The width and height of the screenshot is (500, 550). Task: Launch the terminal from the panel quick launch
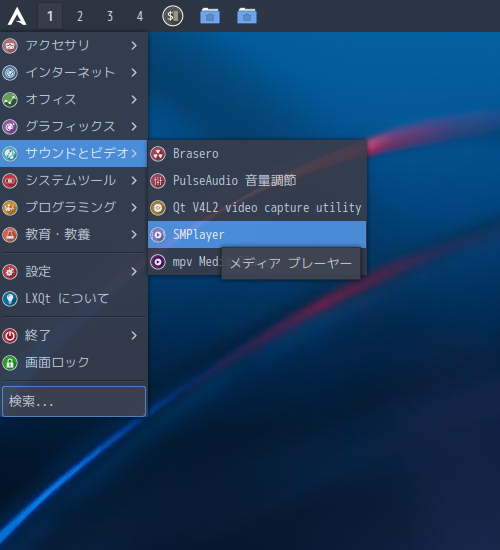(172, 16)
